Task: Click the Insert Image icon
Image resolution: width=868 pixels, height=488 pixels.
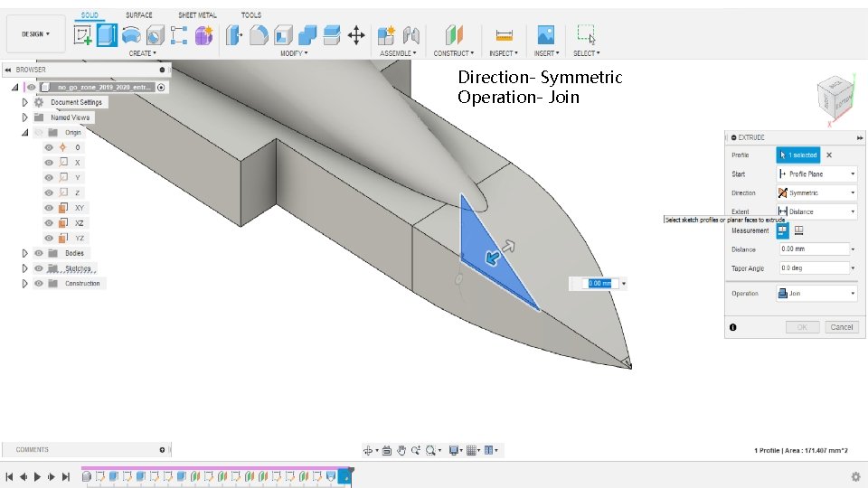Action: tap(546, 35)
